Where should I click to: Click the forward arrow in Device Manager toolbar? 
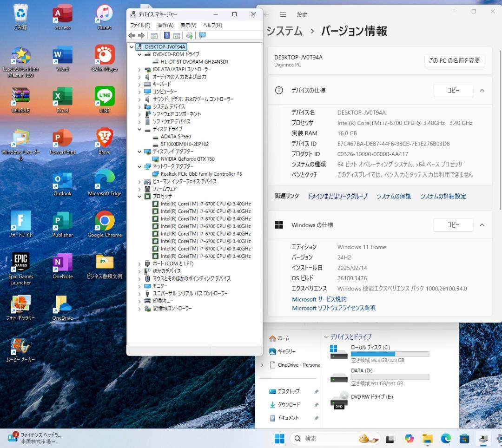141,35
